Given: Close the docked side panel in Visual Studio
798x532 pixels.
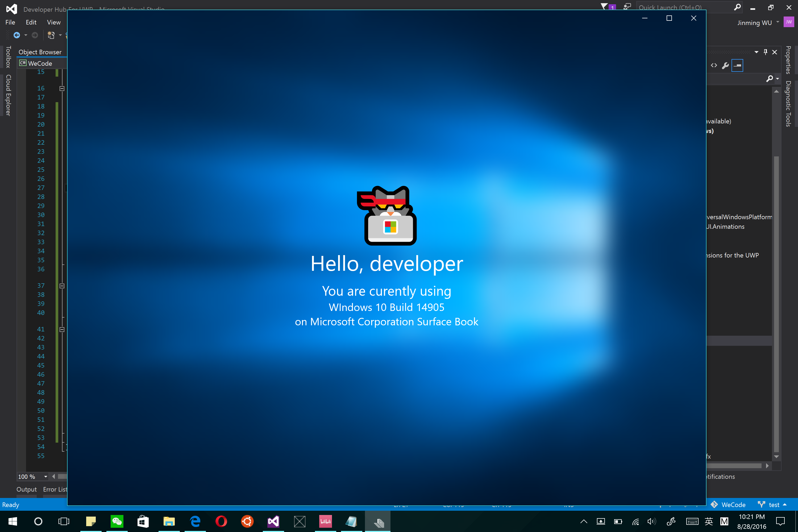Looking at the screenshot, I should tap(775, 52).
